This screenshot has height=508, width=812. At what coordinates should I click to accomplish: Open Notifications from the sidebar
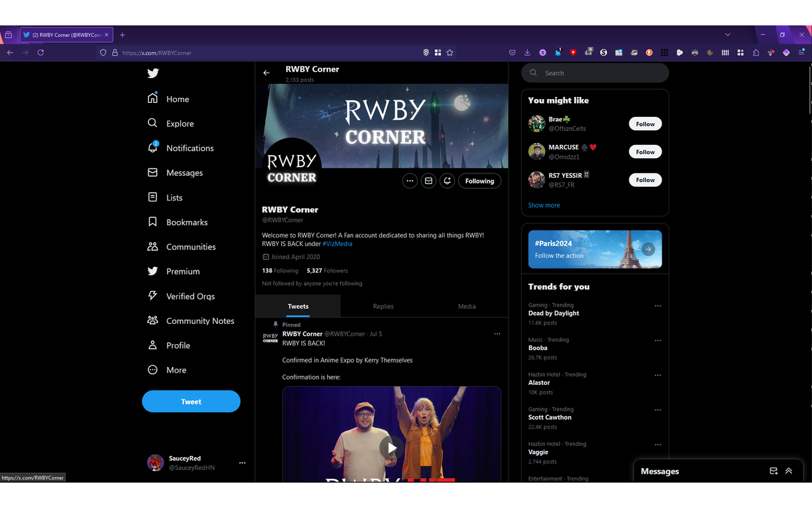[x=180, y=148]
